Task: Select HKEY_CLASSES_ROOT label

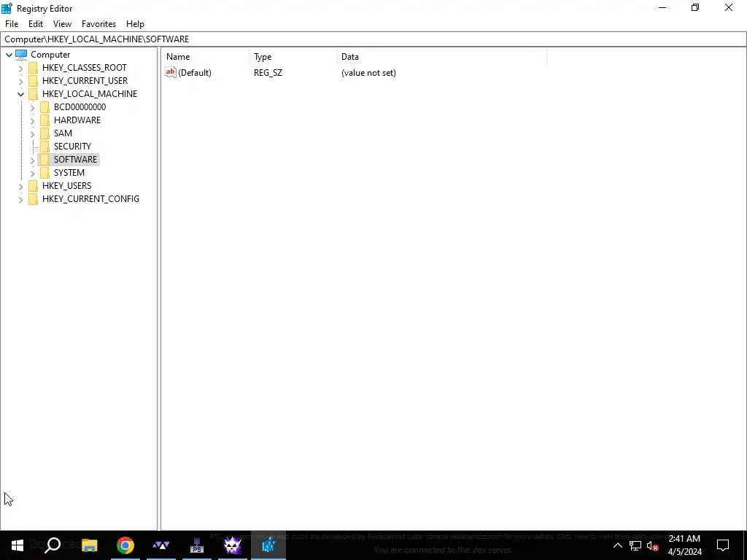Action: coord(85,68)
